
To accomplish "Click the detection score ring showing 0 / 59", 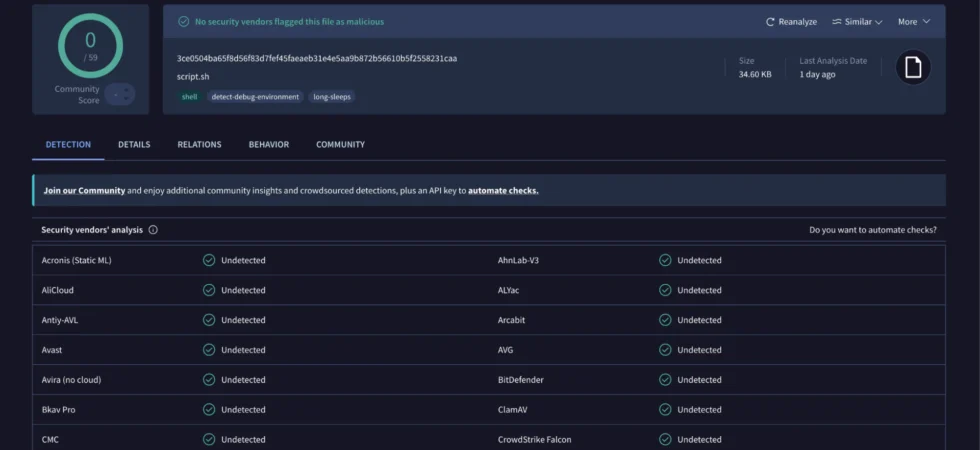I will click(x=91, y=46).
